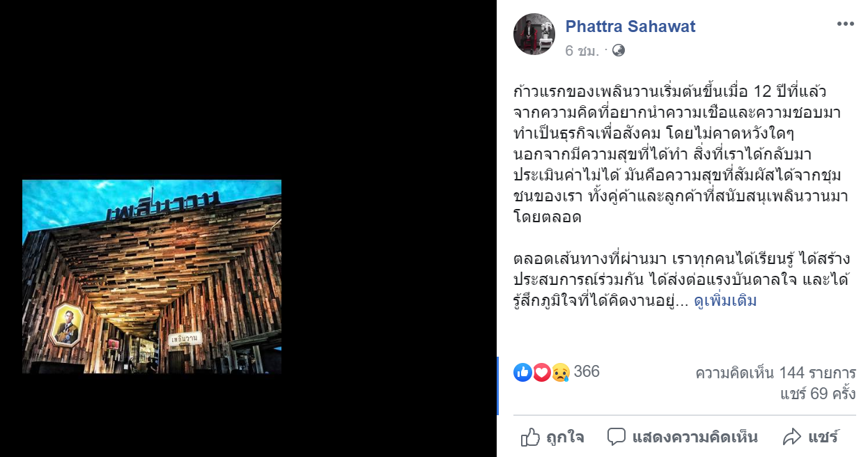Image resolution: width=868 pixels, height=457 pixels.
Task: Open the three-dots post options menu
Action: [845, 24]
